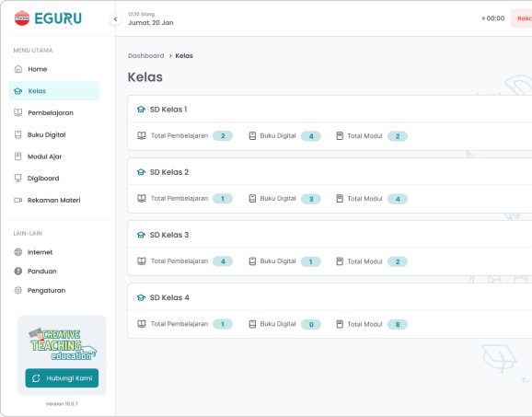Open Panduan help question-mark icon
This screenshot has height=417, width=532.
click(x=18, y=272)
